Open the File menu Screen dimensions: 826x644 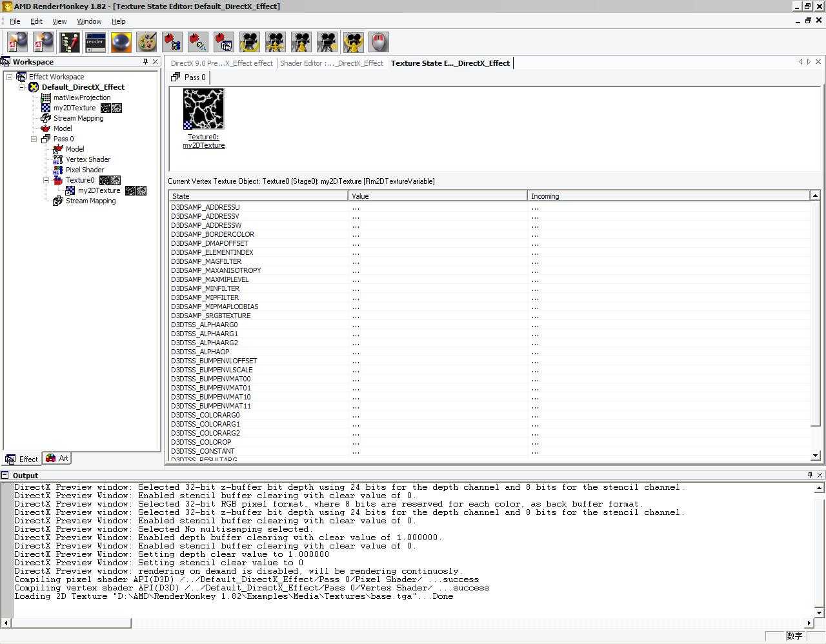tap(15, 21)
